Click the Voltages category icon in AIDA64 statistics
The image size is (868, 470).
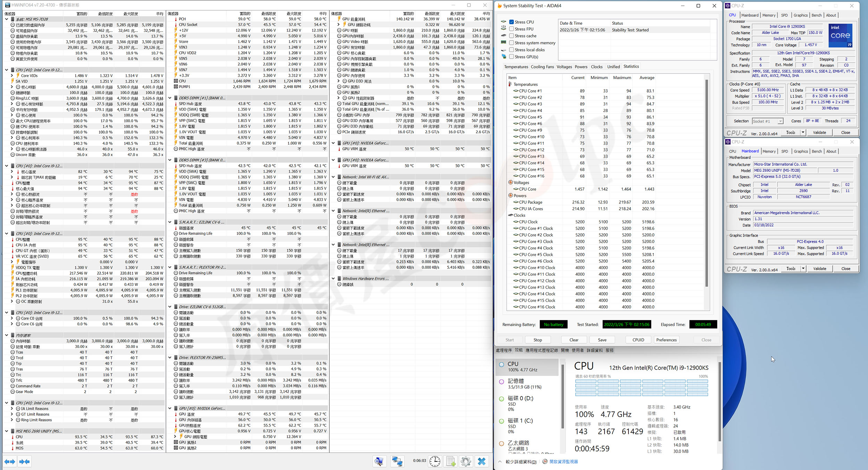[x=510, y=182]
